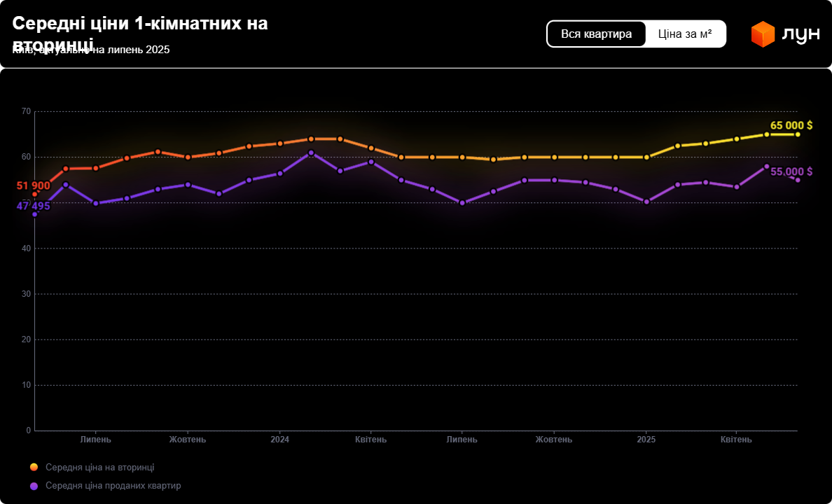Click the last 'Квітень' x-axis label

736,440
